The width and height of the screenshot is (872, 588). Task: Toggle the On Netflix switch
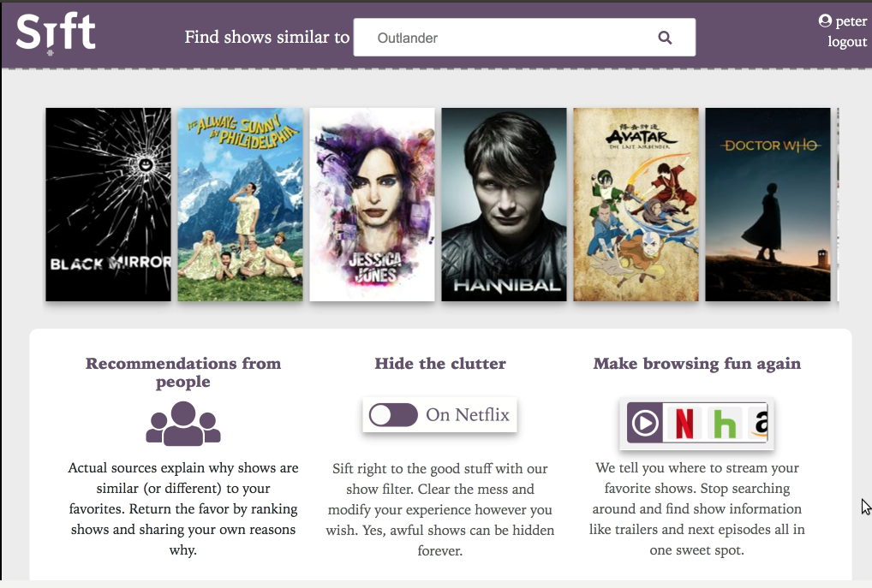point(393,414)
